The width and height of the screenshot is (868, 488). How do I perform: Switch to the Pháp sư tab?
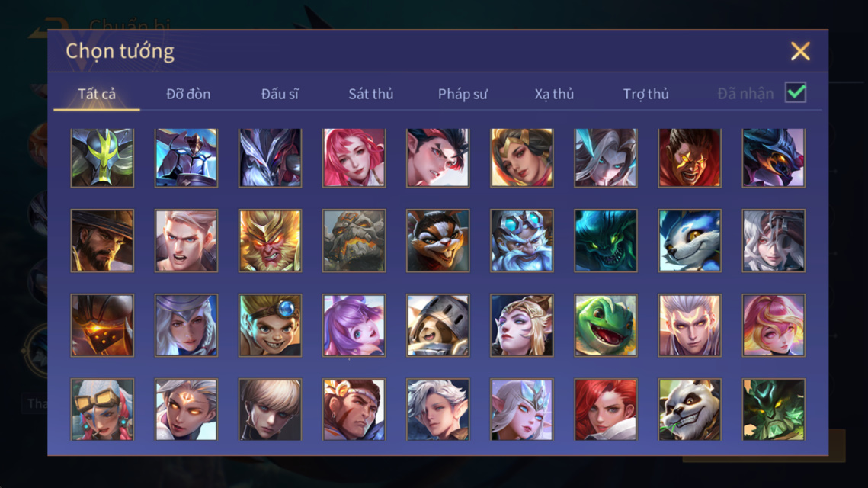coord(463,94)
